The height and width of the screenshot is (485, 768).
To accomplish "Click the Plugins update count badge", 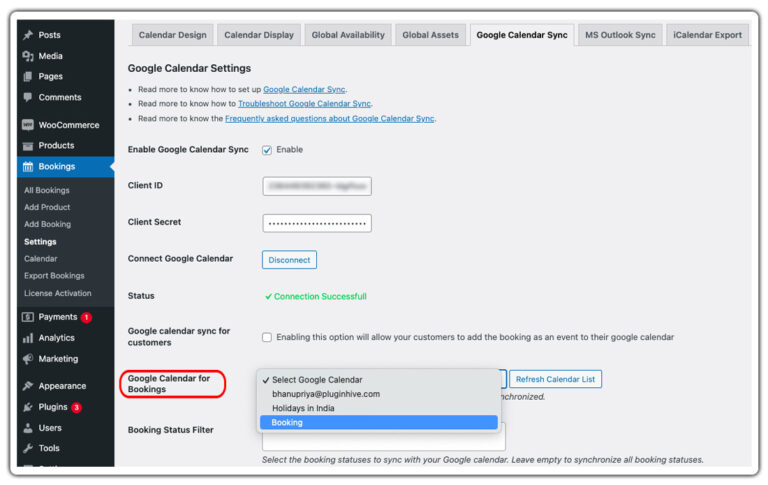I will point(76,407).
